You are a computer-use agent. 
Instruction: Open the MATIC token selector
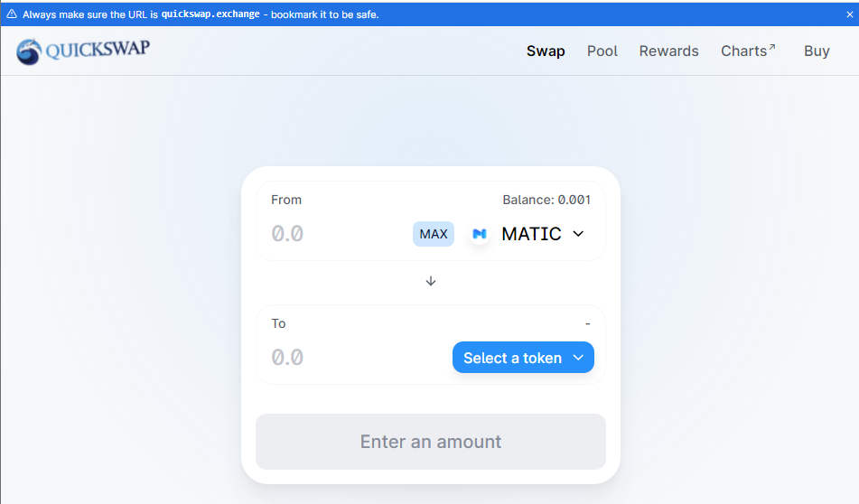click(x=531, y=234)
